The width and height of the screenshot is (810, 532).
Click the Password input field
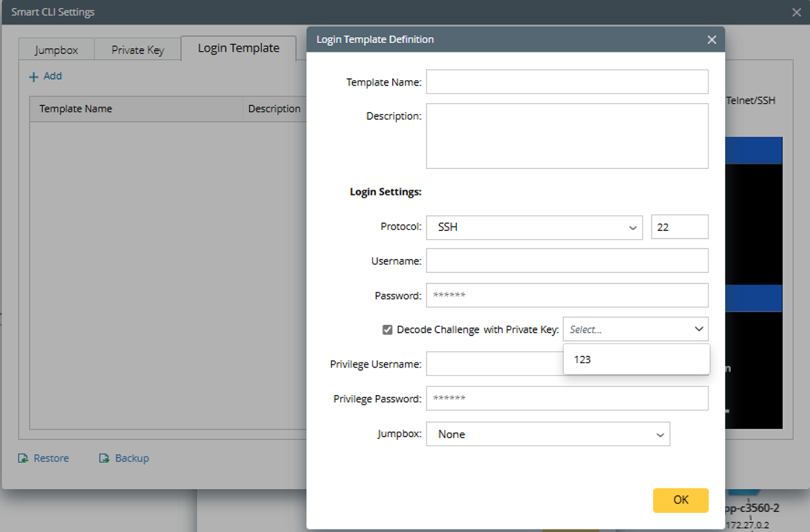pos(566,295)
